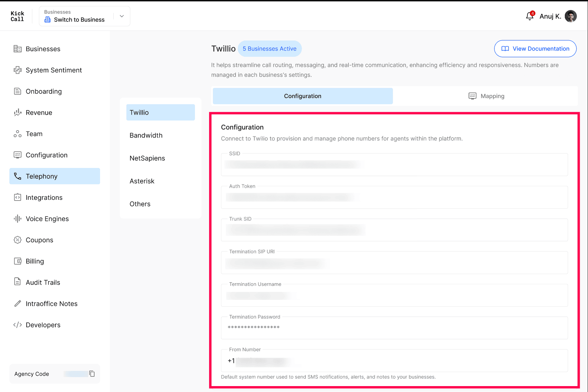588x392 pixels.
Task: Select the Bandwidth provider
Action: pos(161,135)
